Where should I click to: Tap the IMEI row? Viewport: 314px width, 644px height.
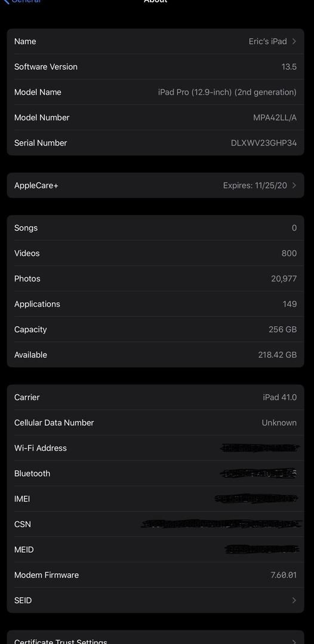point(155,499)
